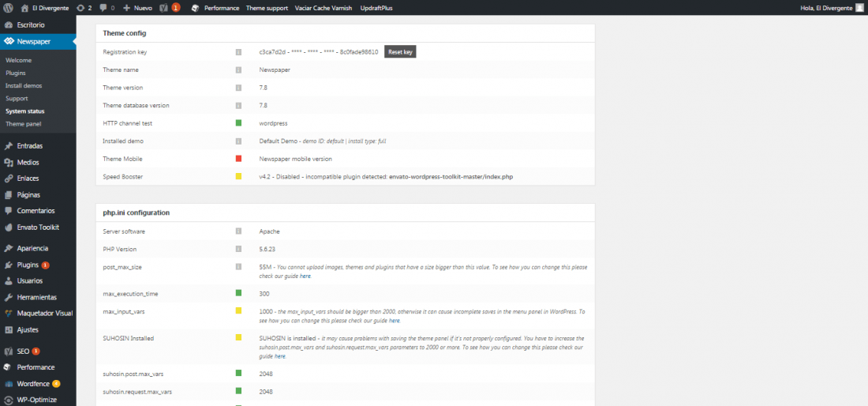The height and width of the screenshot is (406, 868).
Task: Click the Nuevo plus icon
Action: tap(127, 9)
